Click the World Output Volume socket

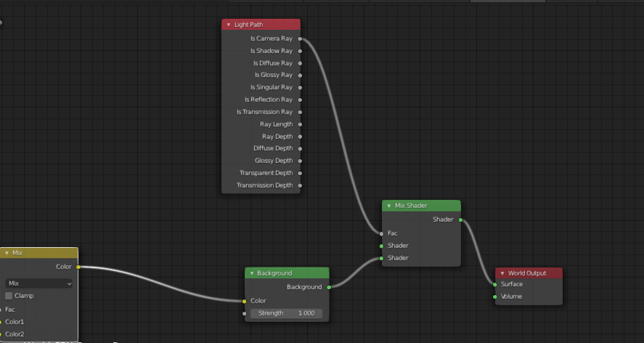pyautogui.click(x=495, y=296)
